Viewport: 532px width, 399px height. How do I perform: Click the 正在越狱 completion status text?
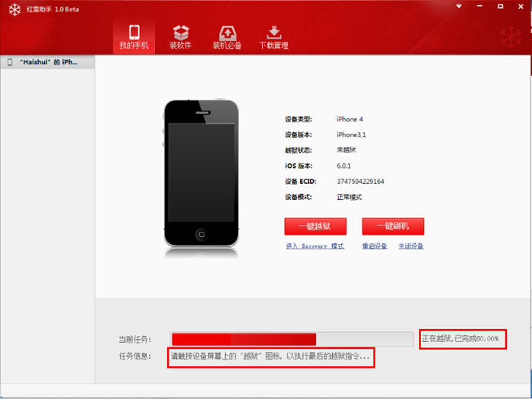coord(462,338)
